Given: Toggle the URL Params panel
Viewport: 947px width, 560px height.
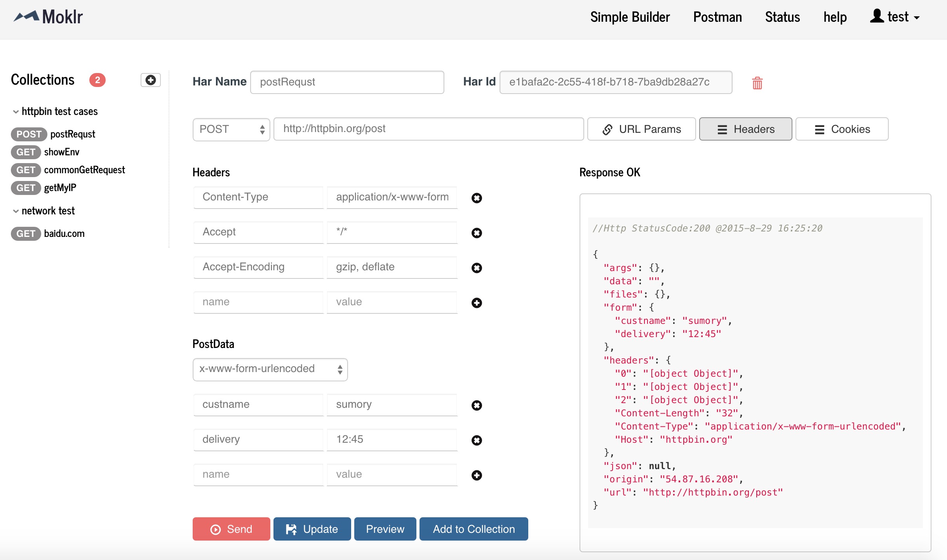Looking at the screenshot, I should pos(641,129).
